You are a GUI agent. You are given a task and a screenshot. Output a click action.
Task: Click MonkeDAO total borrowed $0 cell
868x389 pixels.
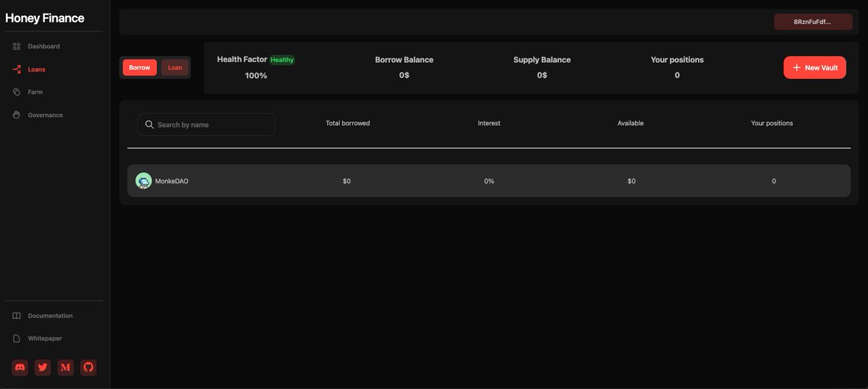[x=346, y=181]
